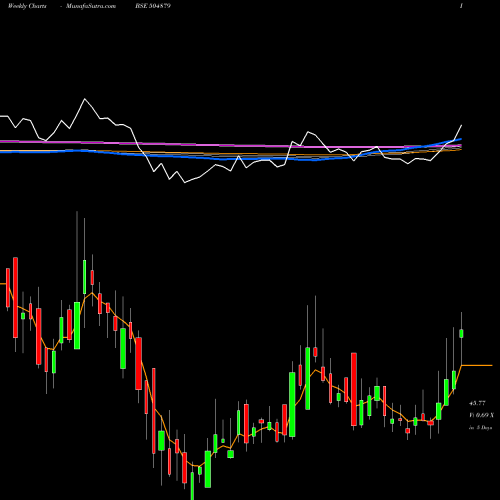Viewport: 500px width, 500px height.
Task: Click the orange horizontal line extension at right
Action: (477, 366)
